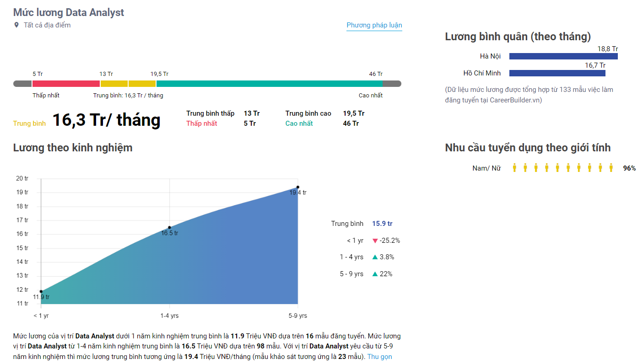Screen dimensions: 643x364
Task: Click the green up triangle beside 22%
Action: point(375,274)
